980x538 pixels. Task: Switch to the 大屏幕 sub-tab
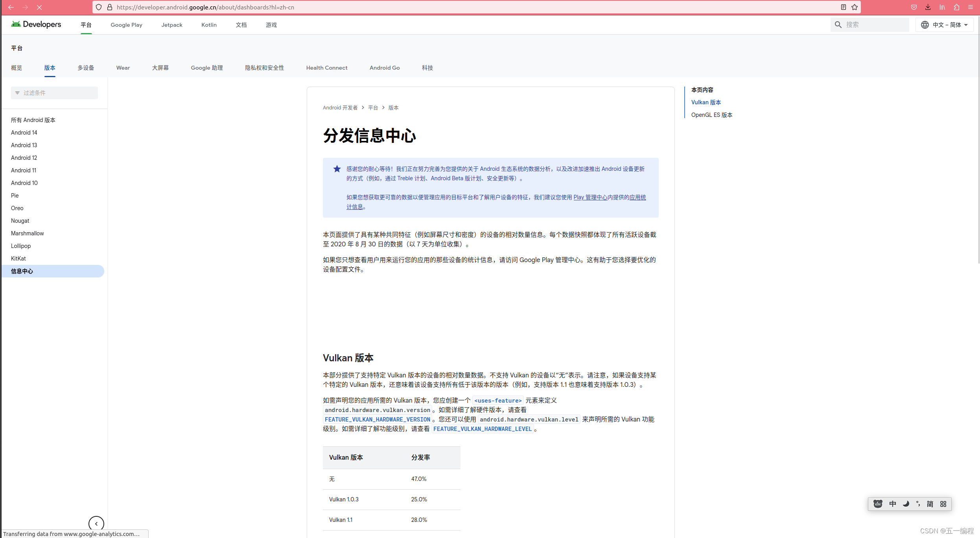(160, 68)
